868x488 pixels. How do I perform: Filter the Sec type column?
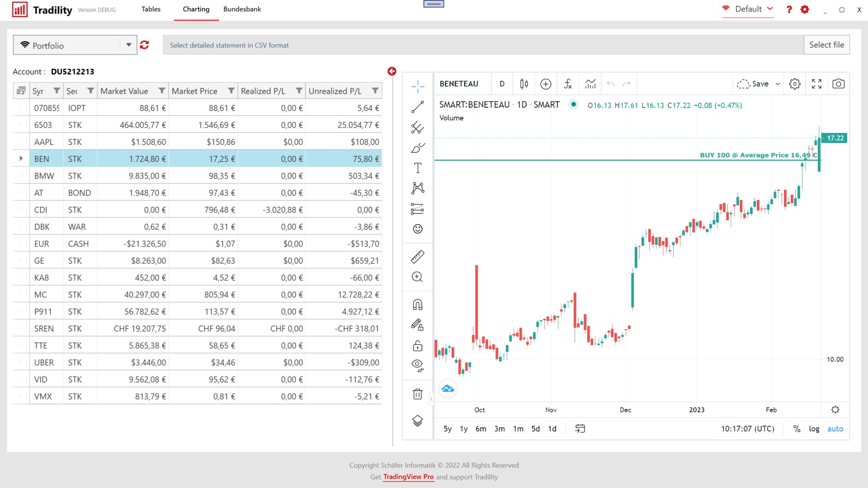point(90,90)
